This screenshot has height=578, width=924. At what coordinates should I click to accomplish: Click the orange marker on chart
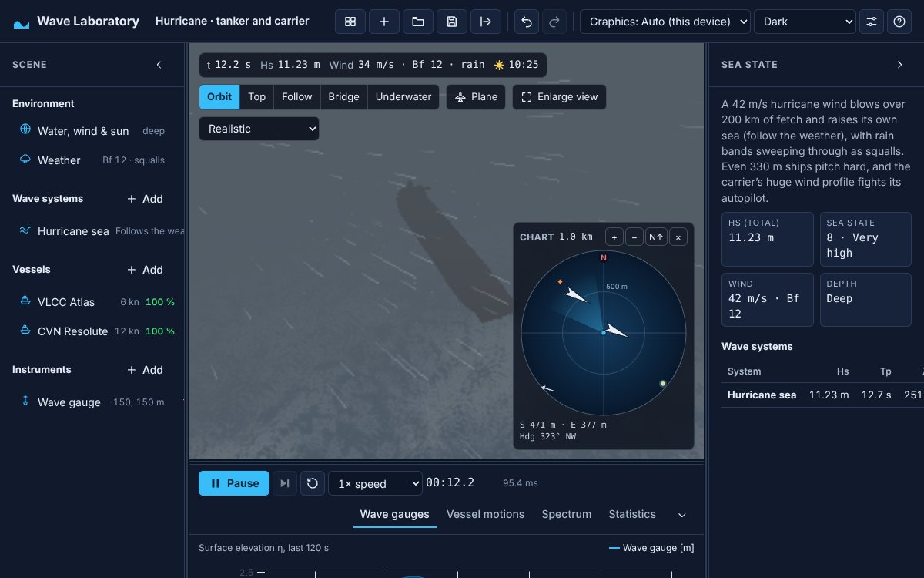pos(560,282)
